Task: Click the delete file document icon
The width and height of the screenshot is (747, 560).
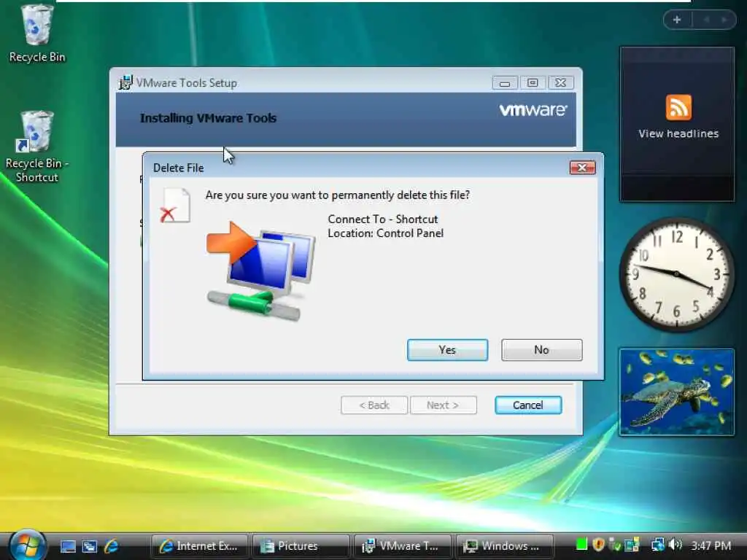Action: pos(175,206)
